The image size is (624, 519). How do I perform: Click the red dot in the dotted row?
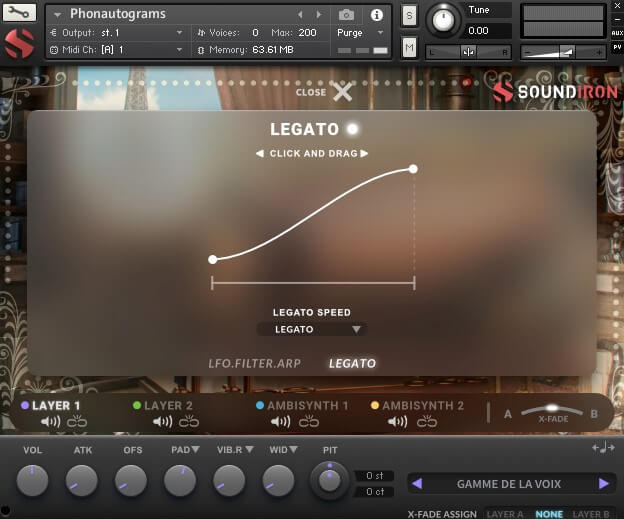point(466,83)
